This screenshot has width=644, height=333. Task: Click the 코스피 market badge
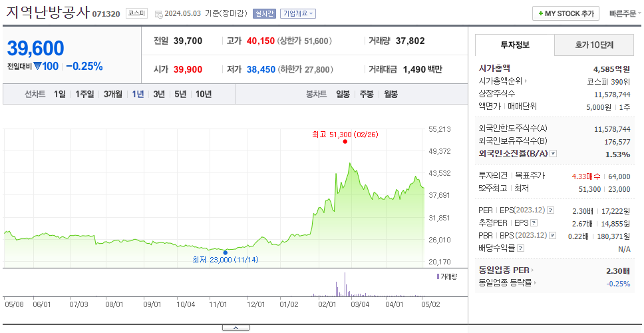click(x=136, y=13)
